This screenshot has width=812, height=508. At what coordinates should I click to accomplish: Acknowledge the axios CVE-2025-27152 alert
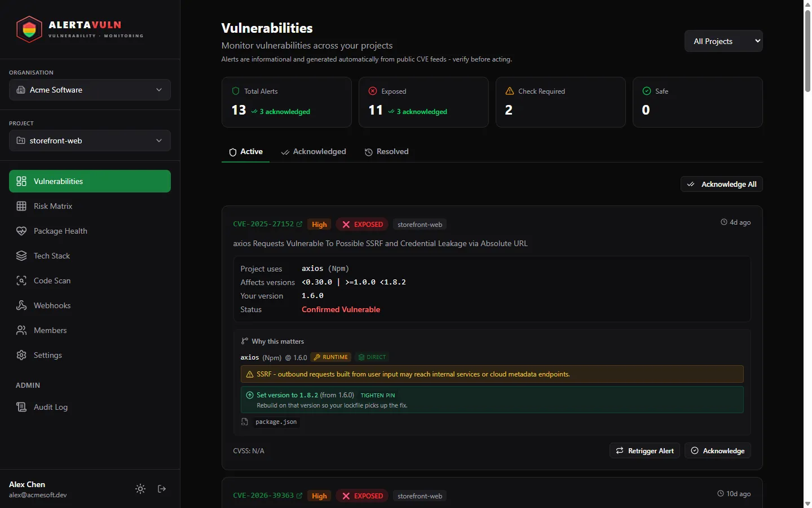click(718, 450)
